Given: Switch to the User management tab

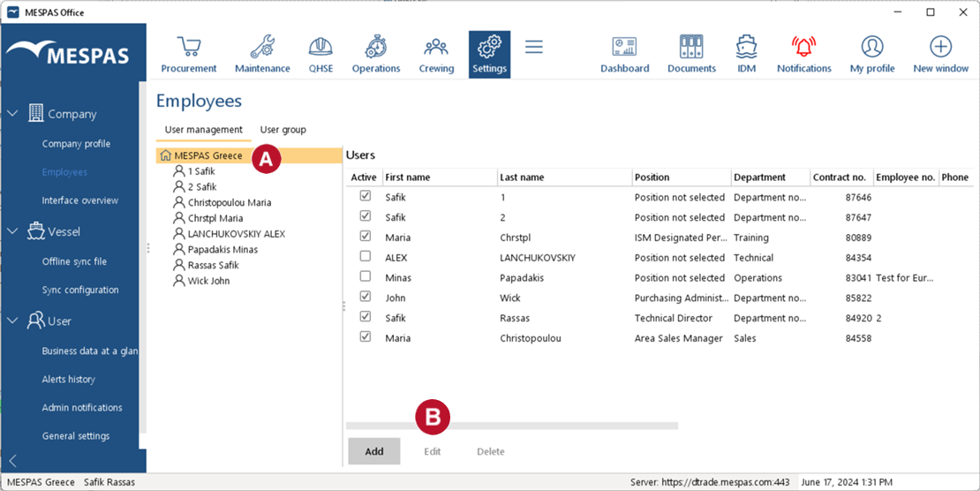Looking at the screenshot, I should 204,130.
